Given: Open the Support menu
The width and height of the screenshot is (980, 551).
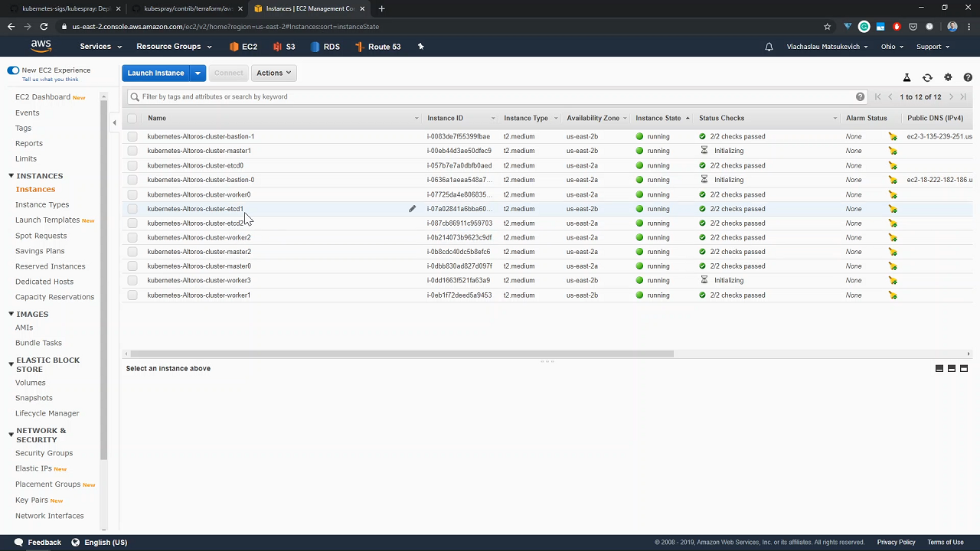Looking at the screenshot, I should pyautogui.click(x=933, y=47).
